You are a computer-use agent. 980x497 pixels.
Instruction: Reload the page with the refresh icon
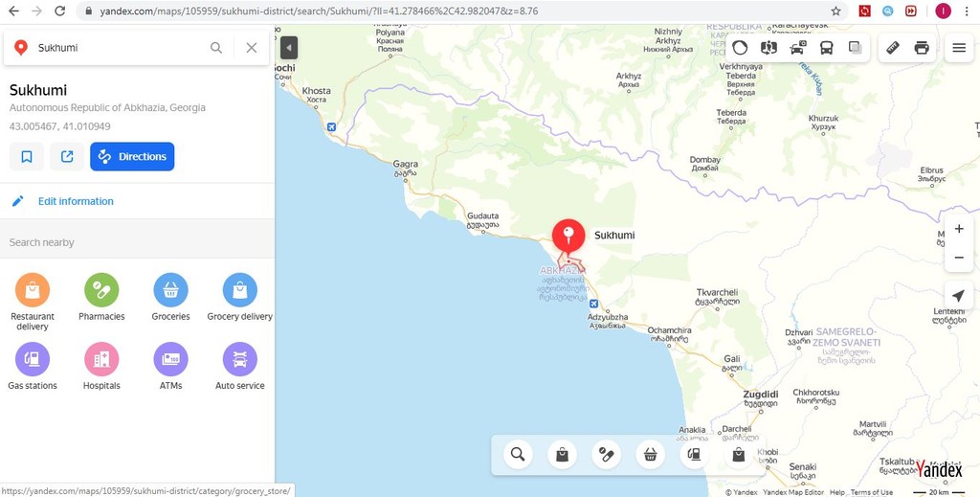[x=59, y=11]
